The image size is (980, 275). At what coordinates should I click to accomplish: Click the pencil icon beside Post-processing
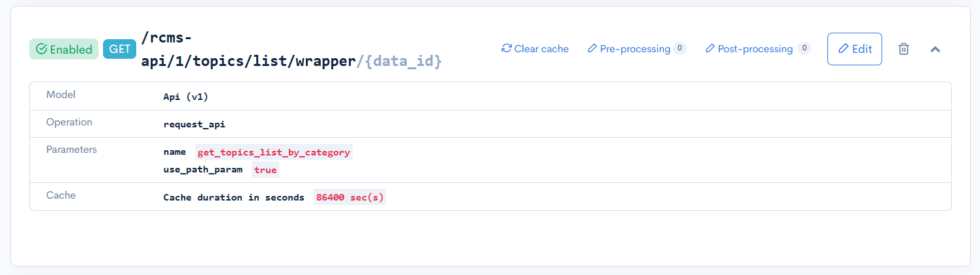pos(710,49)
